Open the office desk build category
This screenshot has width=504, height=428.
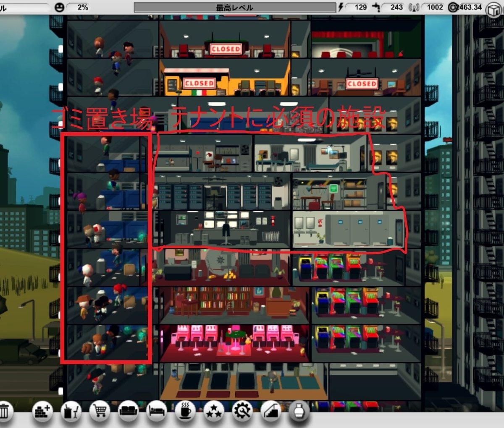71,411
